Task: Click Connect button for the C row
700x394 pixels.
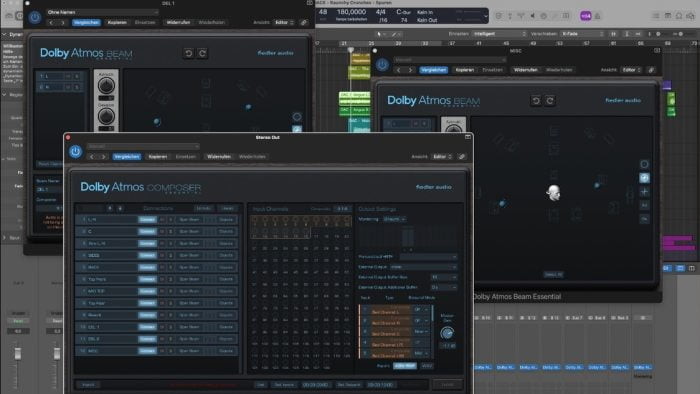Action: pos(147,232)
